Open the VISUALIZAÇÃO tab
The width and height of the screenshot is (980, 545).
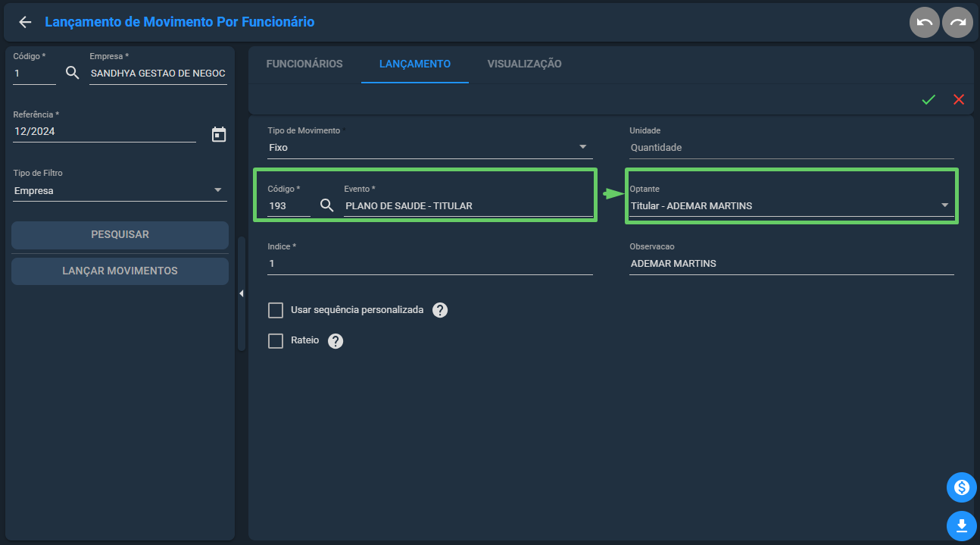tap(525, 64)
